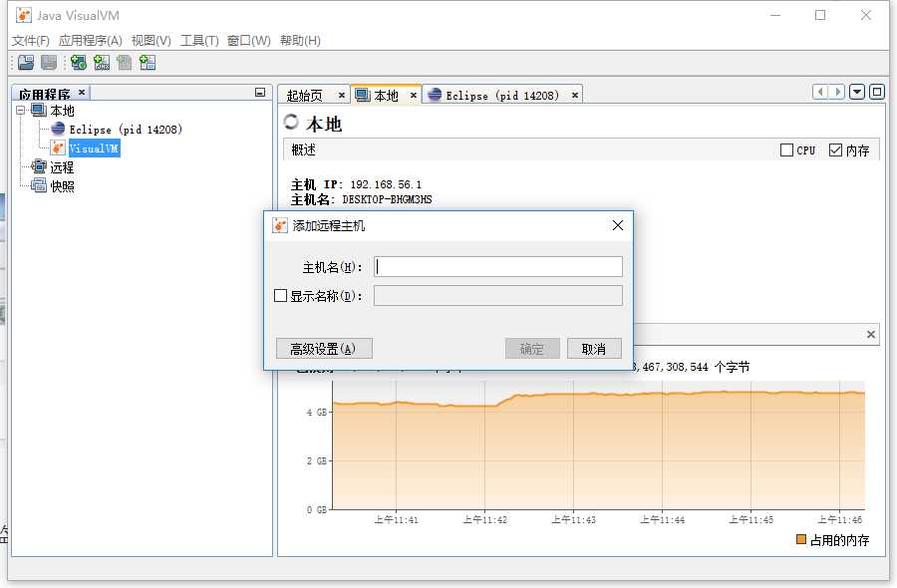The image size is (897, 588).
Task: Click the Load snapshot folder toolbar icon
Action: pos(26,63)
